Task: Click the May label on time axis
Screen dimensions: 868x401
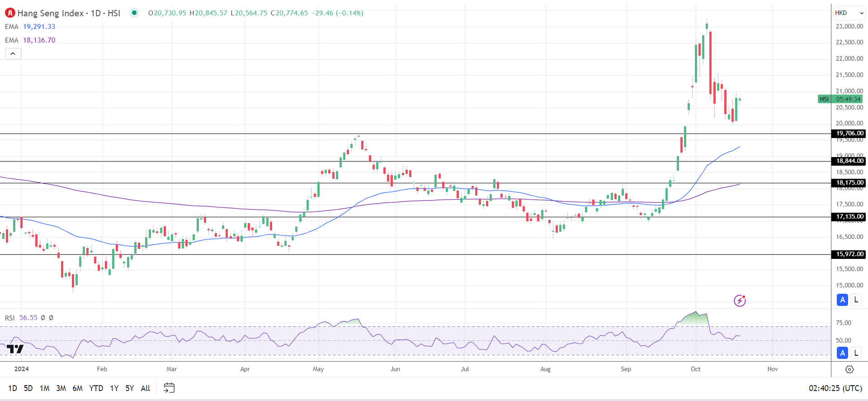Action: [x=318, y=369]
